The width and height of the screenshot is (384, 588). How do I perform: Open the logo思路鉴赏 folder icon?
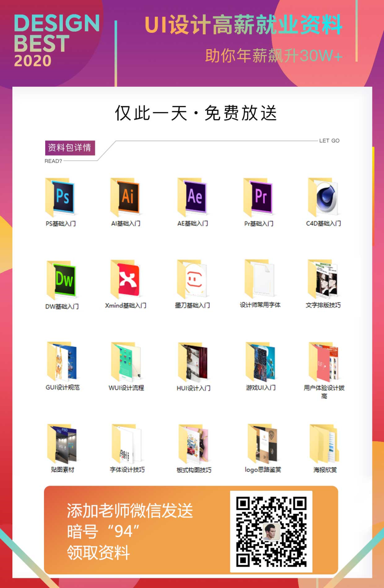coord(262,444)
